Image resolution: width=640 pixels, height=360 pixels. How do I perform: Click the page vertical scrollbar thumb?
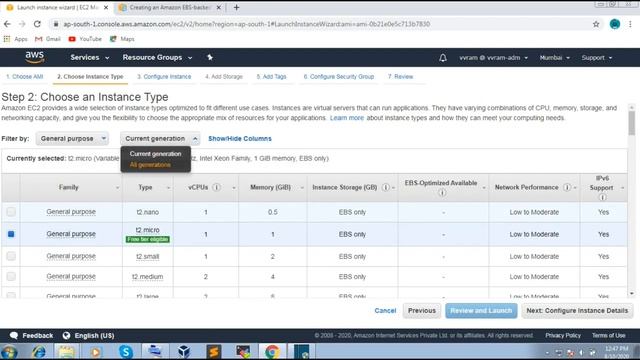click(x=632, y=123)
